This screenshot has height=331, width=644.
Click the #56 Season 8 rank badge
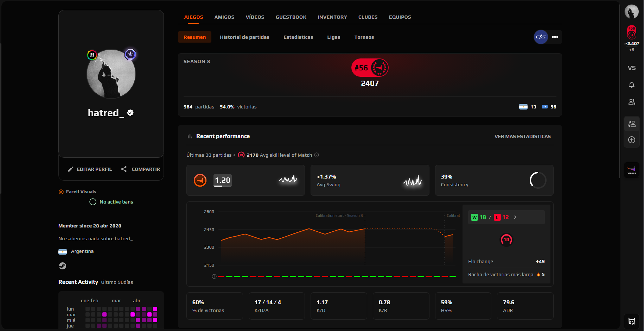coord(370,68)
